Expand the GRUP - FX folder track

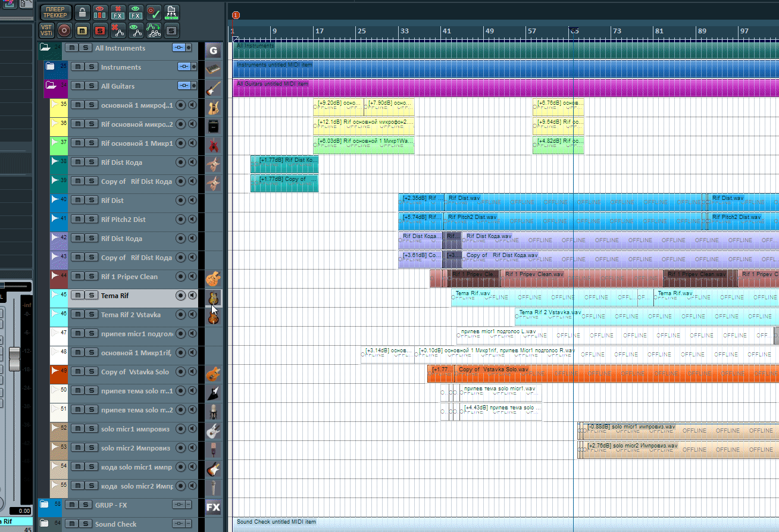tap(44, 505)
